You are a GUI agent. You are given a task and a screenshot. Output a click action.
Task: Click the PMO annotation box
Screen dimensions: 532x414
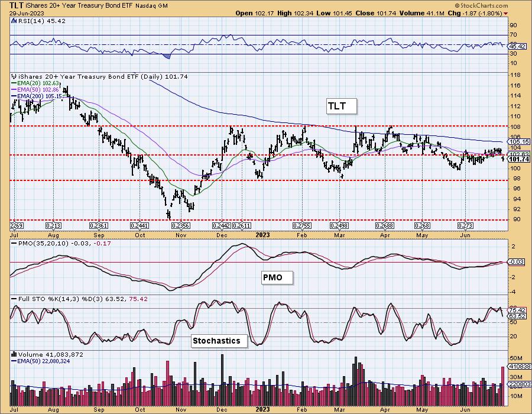click(x=278, y=277)
